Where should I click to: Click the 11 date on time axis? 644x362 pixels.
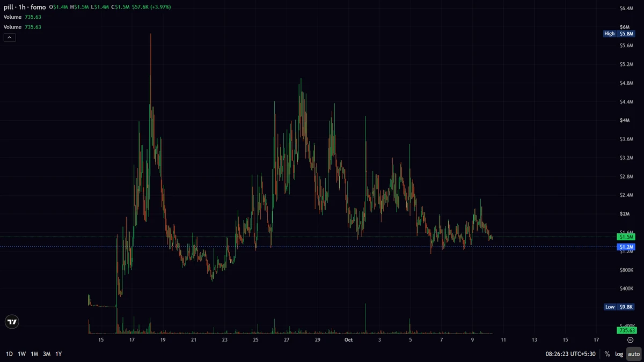pos(503,339)
